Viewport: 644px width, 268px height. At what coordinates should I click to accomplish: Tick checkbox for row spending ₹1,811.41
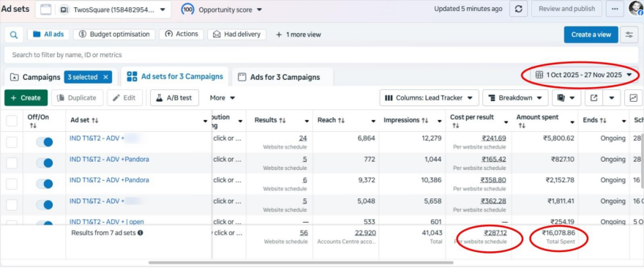click(12, 205)
